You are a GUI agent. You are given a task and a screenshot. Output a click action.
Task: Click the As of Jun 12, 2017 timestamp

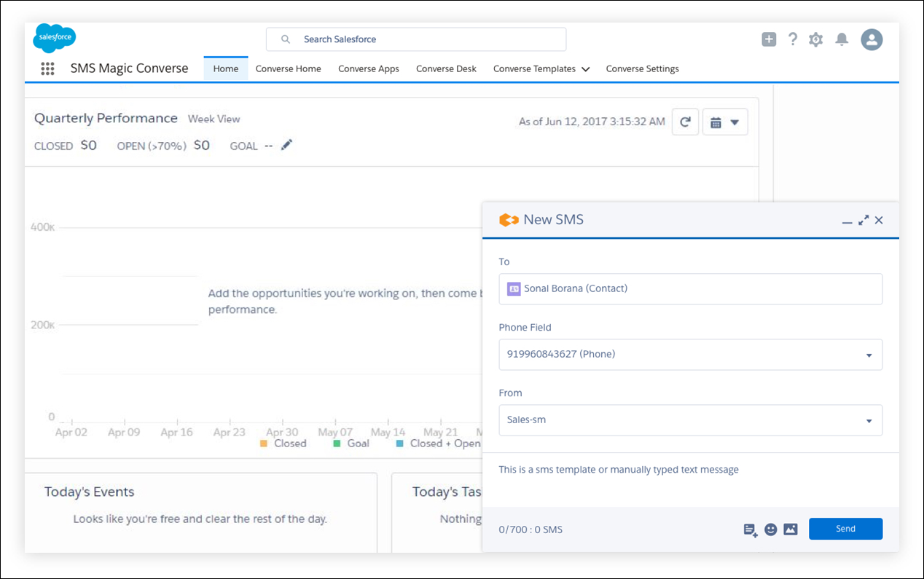point(592,122)
